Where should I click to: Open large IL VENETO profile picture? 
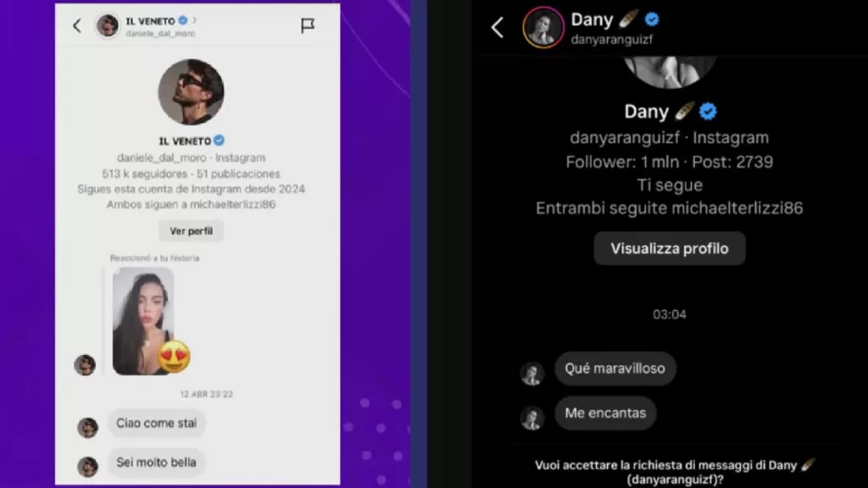(191, 91)
